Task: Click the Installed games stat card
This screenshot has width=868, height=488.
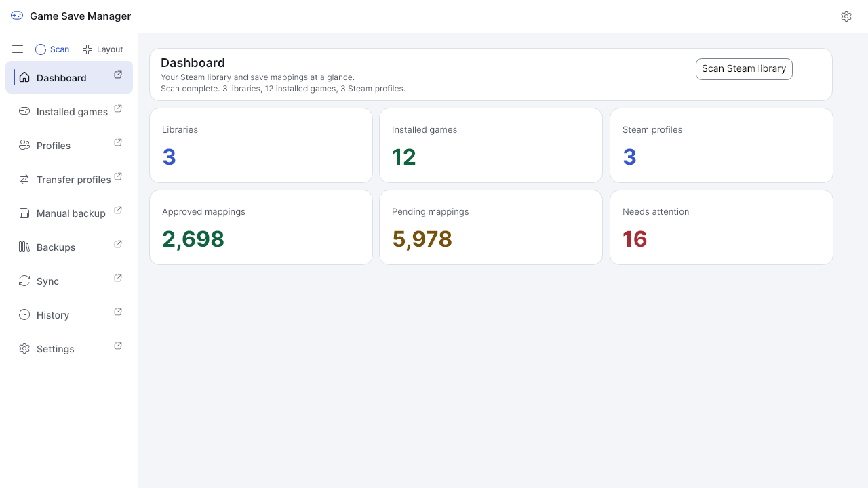Action: click(491, 145)
